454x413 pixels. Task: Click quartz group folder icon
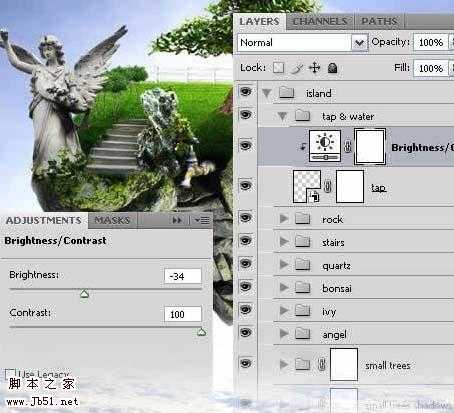point(302,265)
